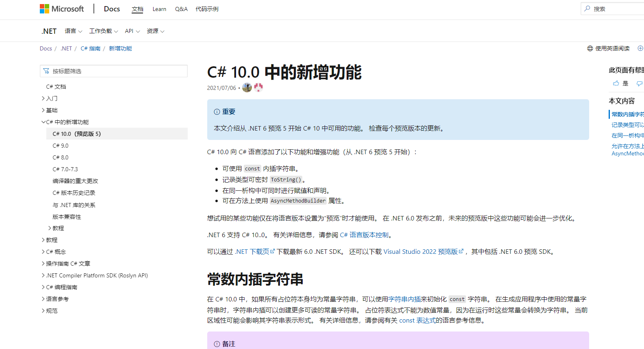Click the 使用英语阅读 link
The height and width of the screenshot is (349, 644).
612,48
